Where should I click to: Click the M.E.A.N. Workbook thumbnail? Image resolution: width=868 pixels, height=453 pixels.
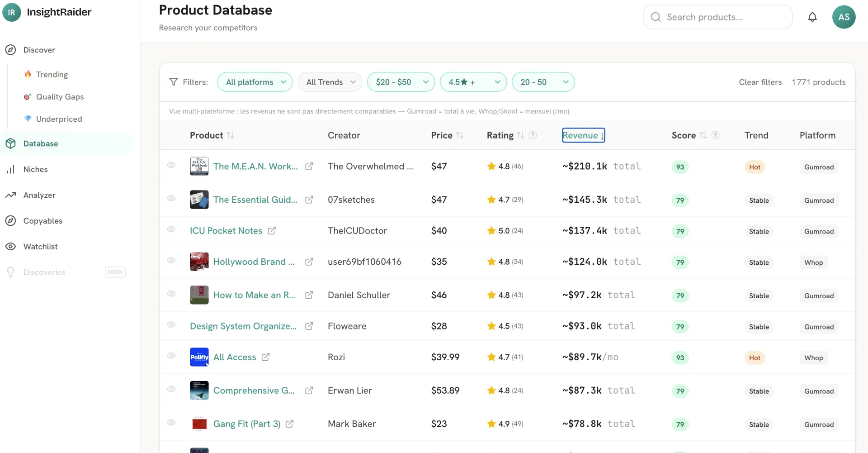199,166
